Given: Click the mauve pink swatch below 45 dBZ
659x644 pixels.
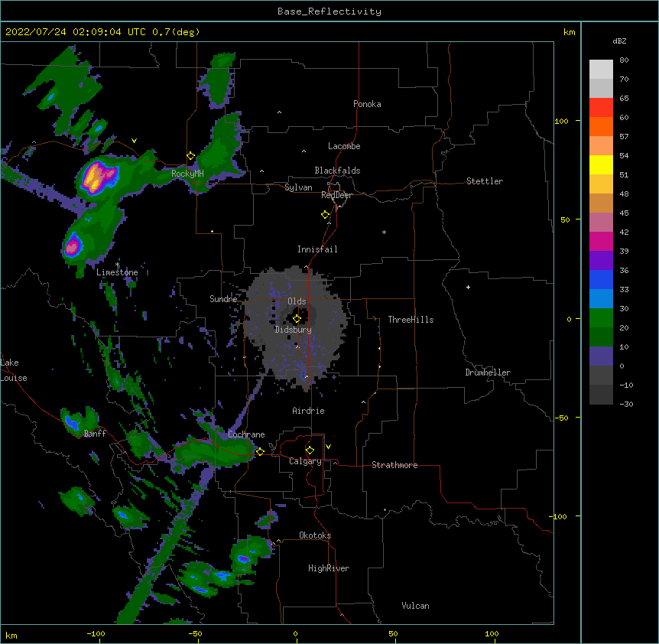Looking at the screenshot, I should (601, 223).
